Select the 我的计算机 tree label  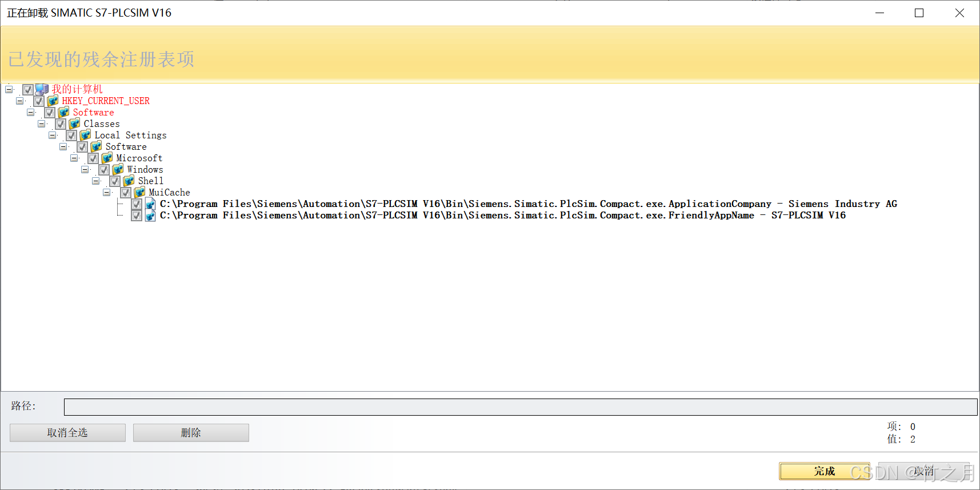(77, 89)
